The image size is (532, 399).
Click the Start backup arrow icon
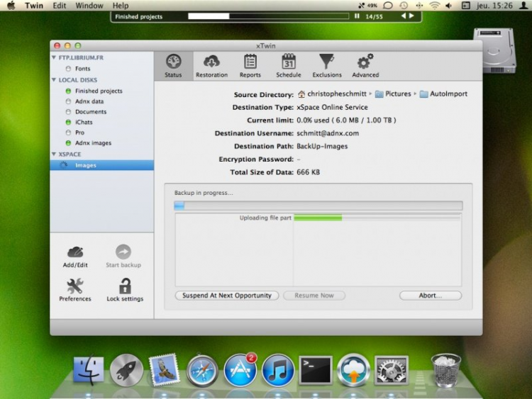tap(123, 252)
